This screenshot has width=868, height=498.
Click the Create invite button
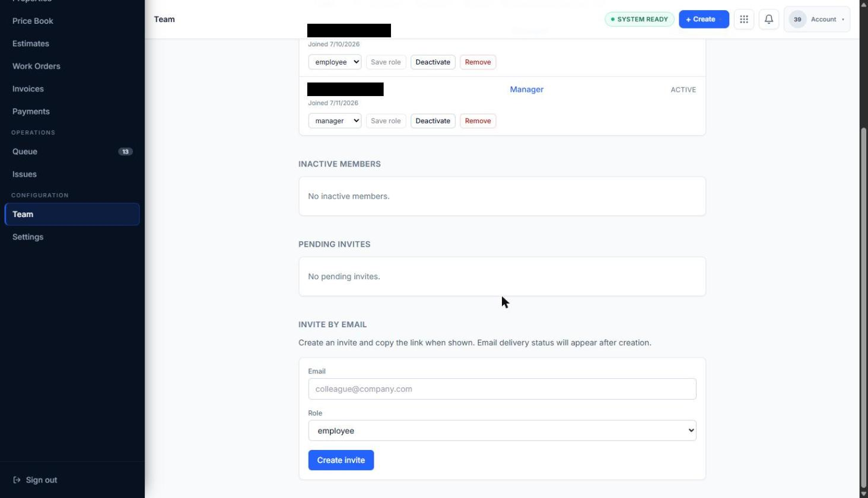coord(341,460)
